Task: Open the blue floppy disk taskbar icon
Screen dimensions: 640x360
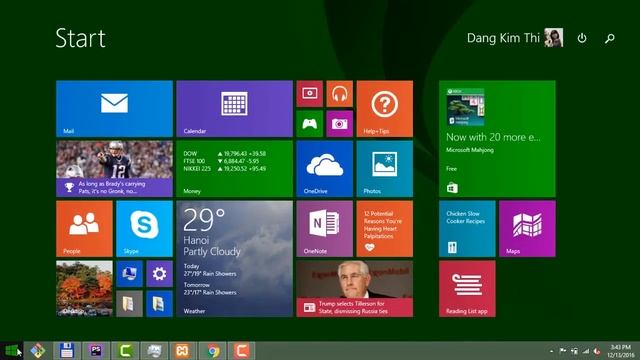Action: click(x=67, y=351)
